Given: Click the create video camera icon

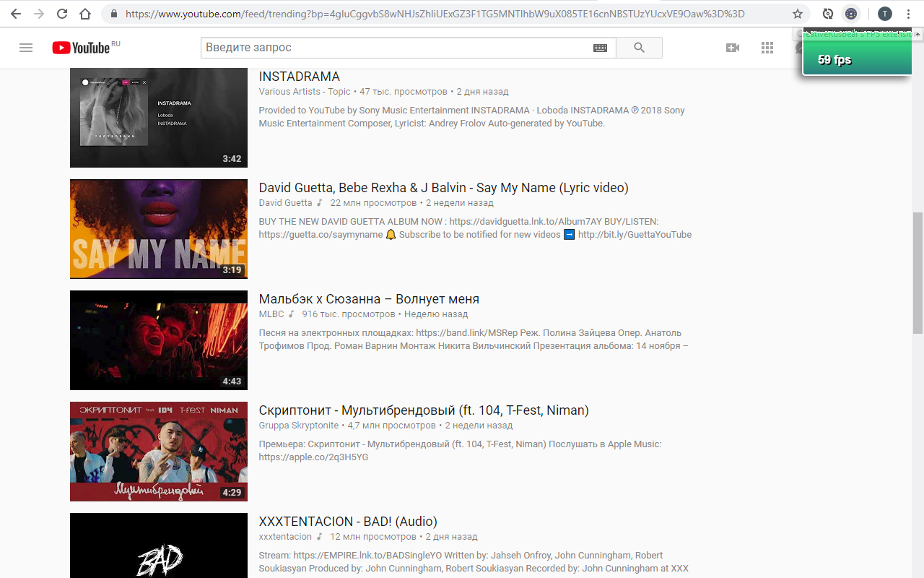Looking at the screenshot, I should coord(733,48).
